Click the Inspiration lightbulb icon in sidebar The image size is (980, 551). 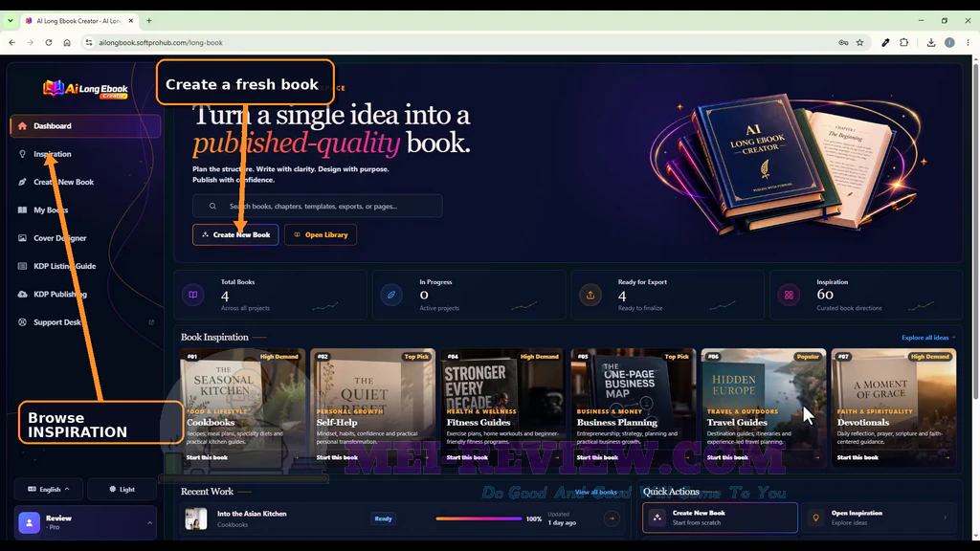pyautogui.click(x=23, y=154)
